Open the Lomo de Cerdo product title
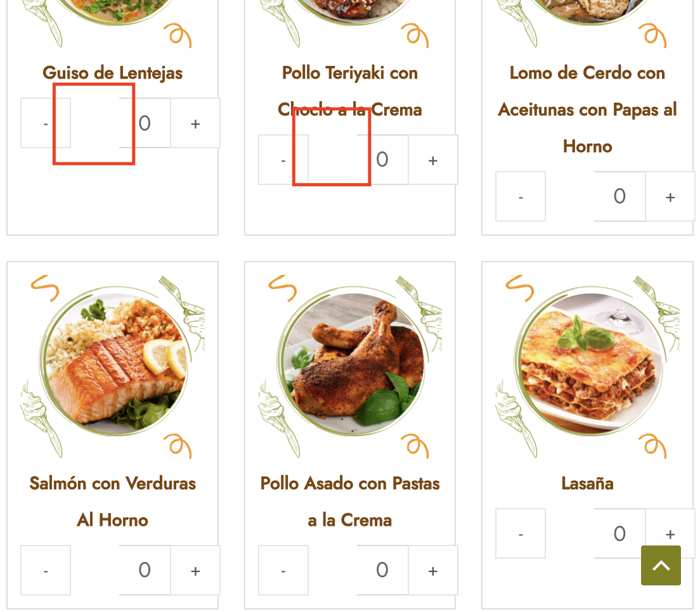The width and height of the screenshot is (700, 612). pos(588,110)
